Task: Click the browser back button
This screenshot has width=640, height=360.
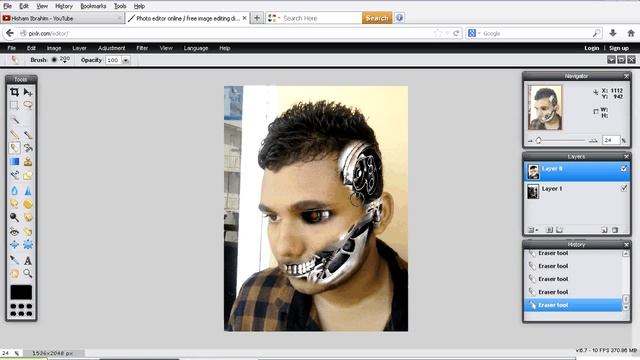Action: pos(10,33)
